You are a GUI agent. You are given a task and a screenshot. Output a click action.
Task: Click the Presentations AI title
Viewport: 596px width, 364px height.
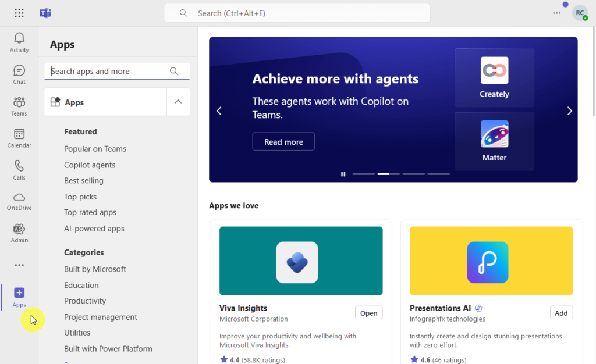tap(440, 308)
